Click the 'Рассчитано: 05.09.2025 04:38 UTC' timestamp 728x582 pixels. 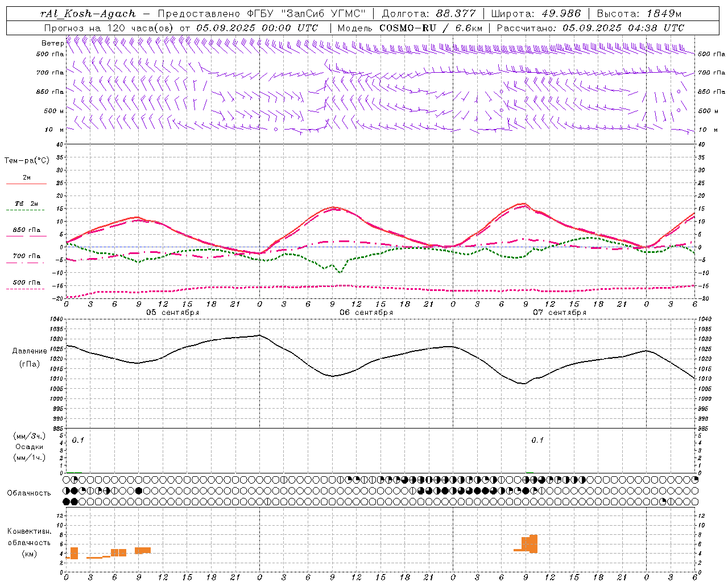(590, 28)
